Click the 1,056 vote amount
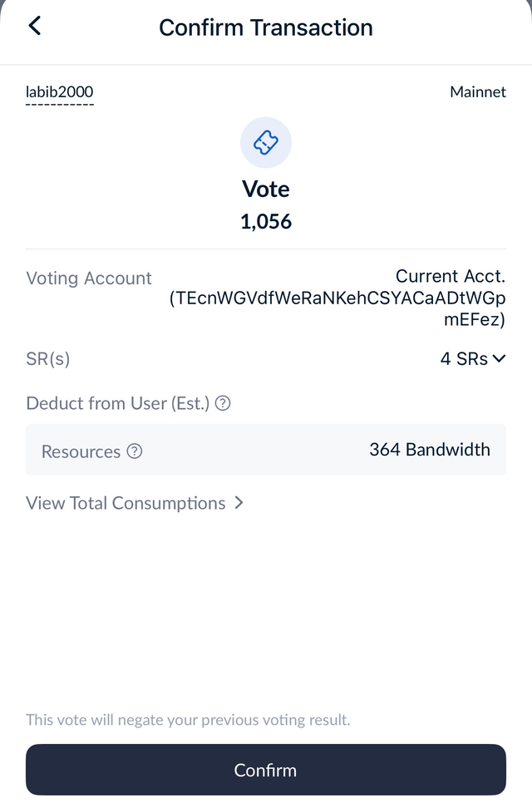The width and height of the screenshot is (532, 803). click(266, 222)
